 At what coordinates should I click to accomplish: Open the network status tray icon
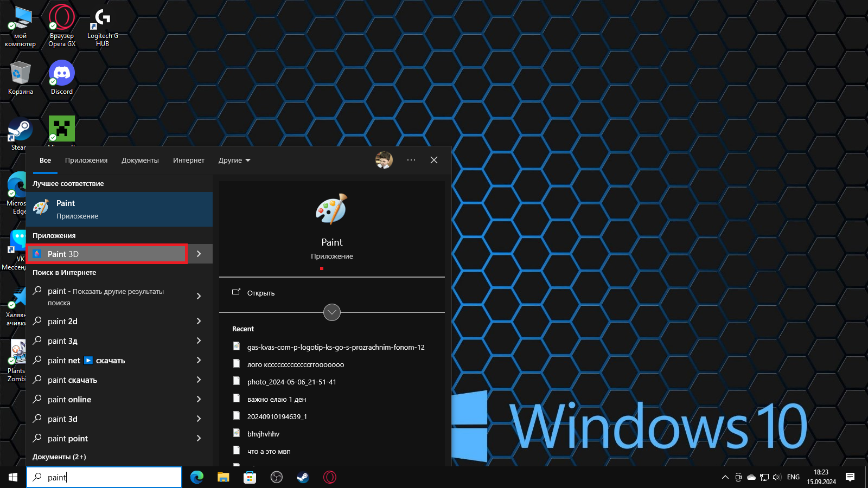764,477
